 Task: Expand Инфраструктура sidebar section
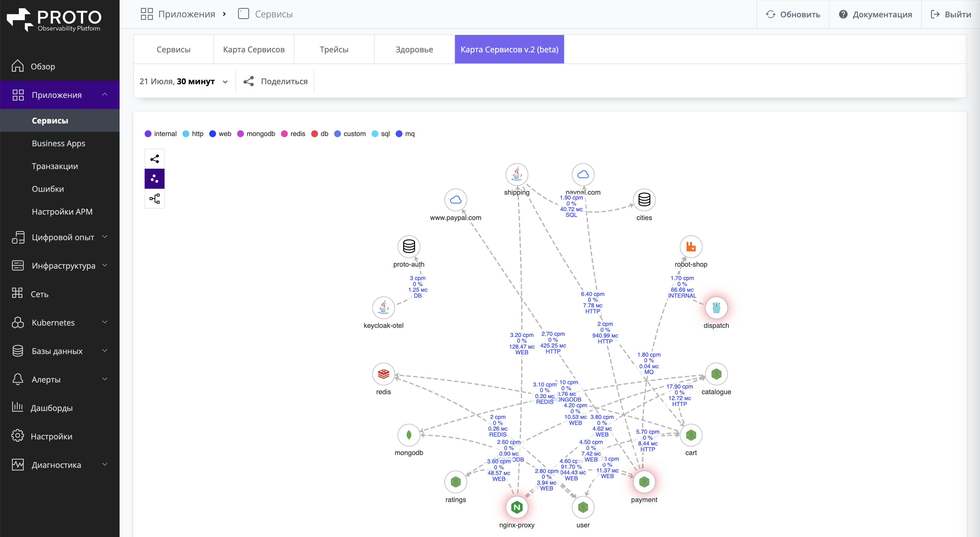[60, 266]
